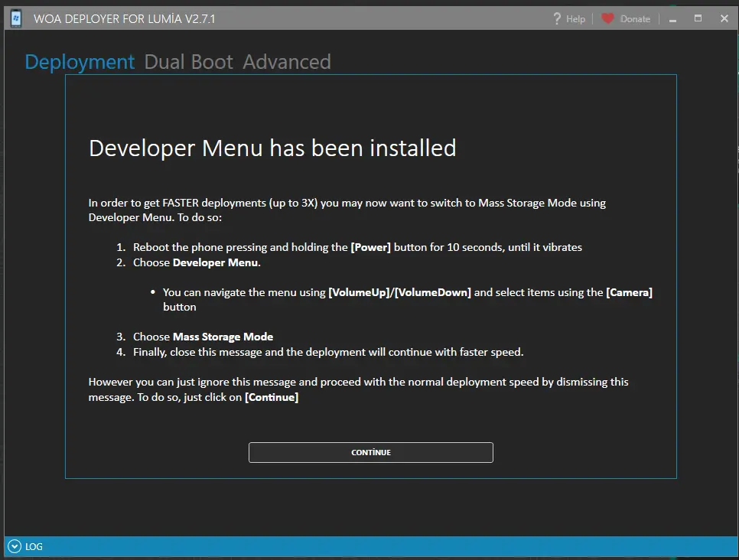The height and width of the screenshot is (560, 739).
Task: Click the Continue button
Action: pos(371,453)
